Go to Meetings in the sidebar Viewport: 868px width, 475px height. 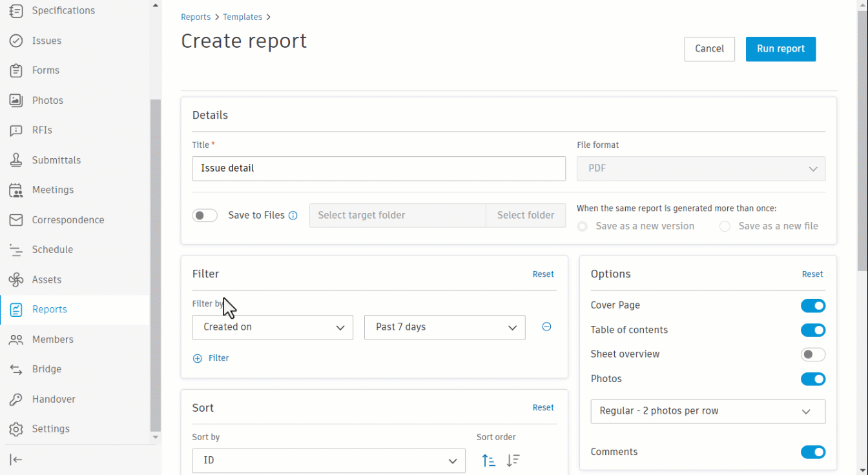[53, 190]
